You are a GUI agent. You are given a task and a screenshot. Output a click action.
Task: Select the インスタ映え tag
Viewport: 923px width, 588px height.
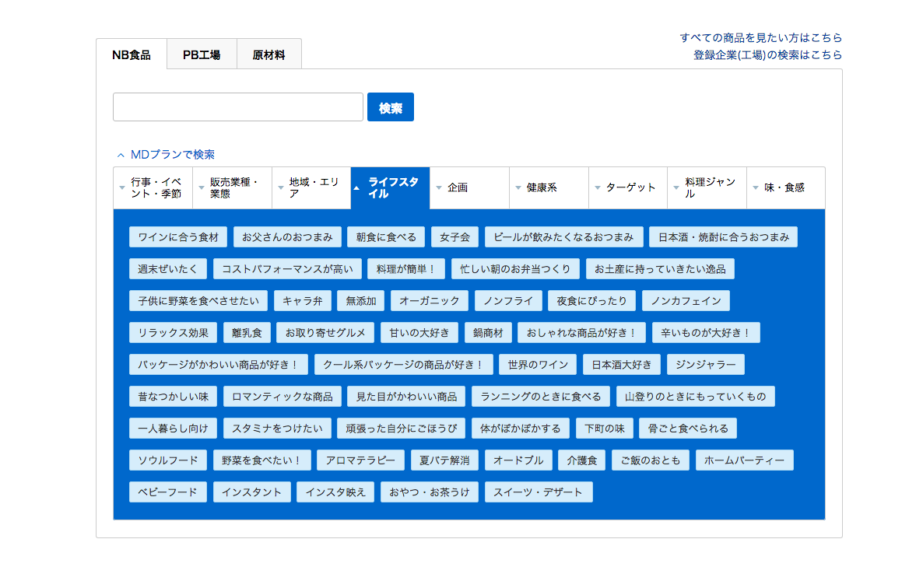tap(335, 492)
